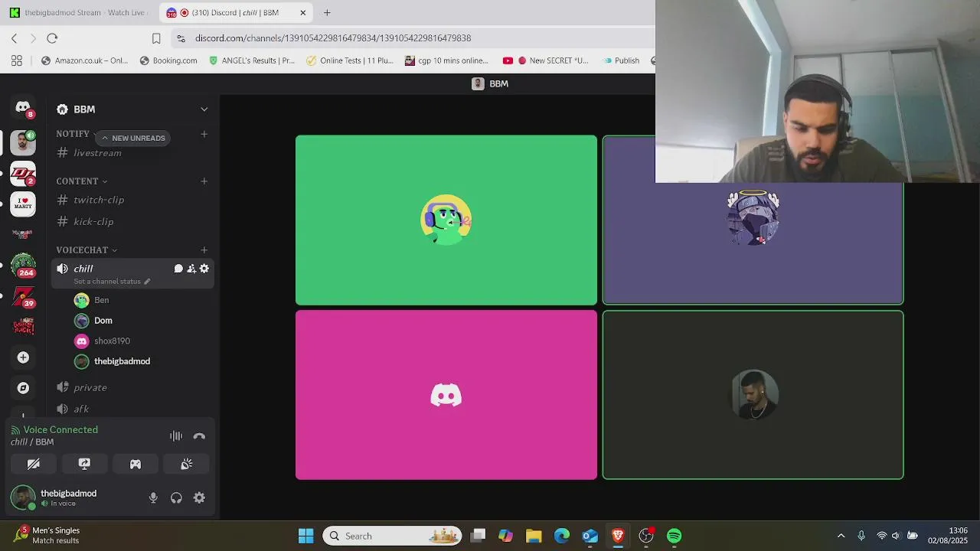Open the I Love Marty server icon
The image size is (980, 551).
click(23, 204)
